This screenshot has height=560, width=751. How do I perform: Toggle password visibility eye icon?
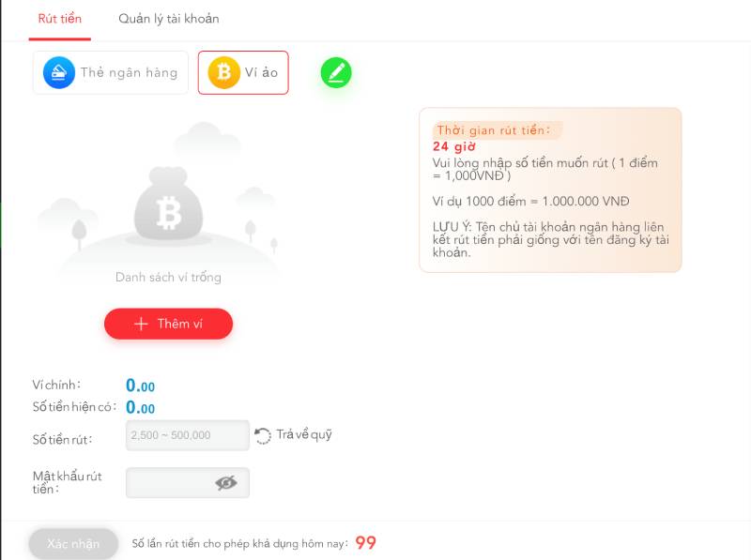[x=226, y=483]
